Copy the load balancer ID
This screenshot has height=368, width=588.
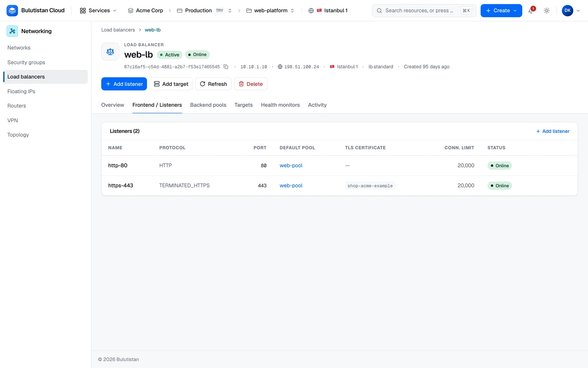tap(226, 67)
